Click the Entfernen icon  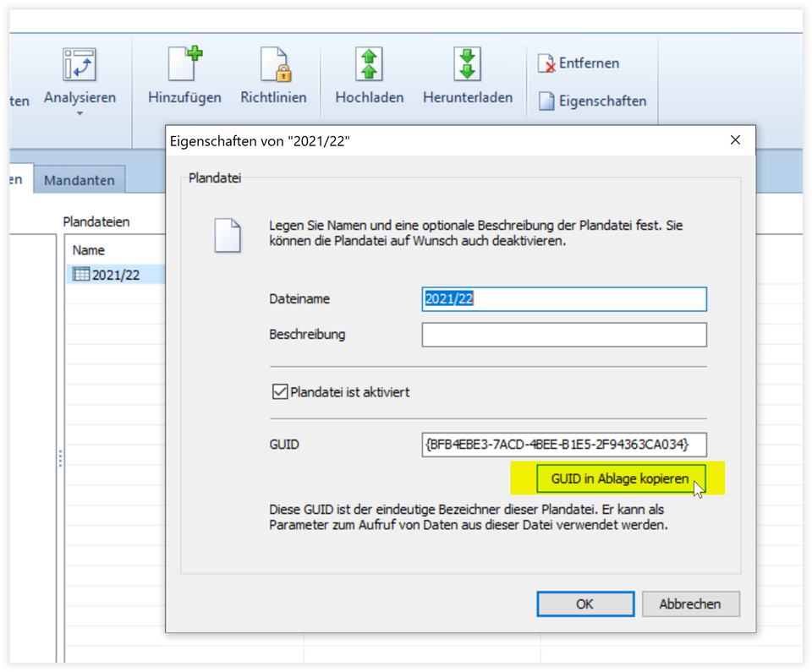click(547, 64)
